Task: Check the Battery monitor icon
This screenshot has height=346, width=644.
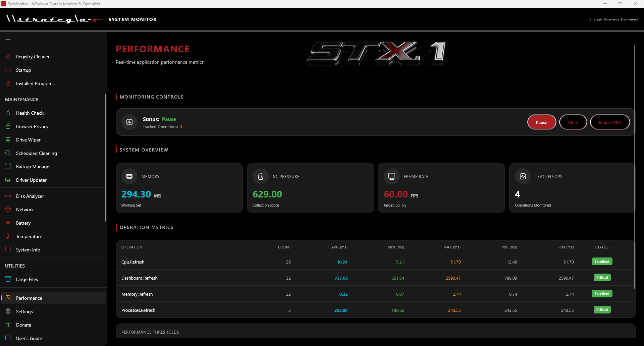Action: pos(8,223)
